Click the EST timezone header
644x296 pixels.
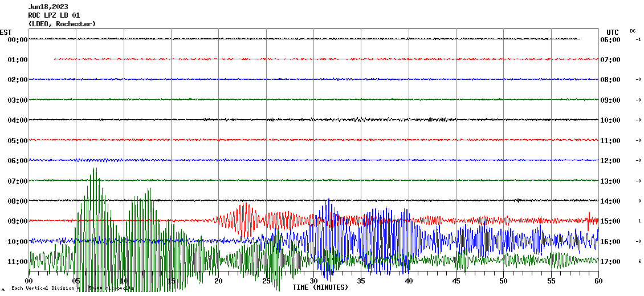pos(6,32)
